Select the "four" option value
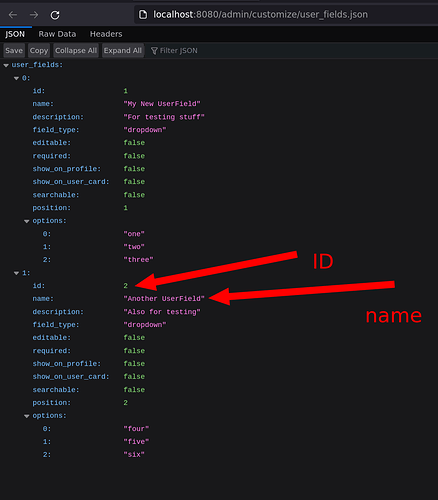 click(136, 429)
